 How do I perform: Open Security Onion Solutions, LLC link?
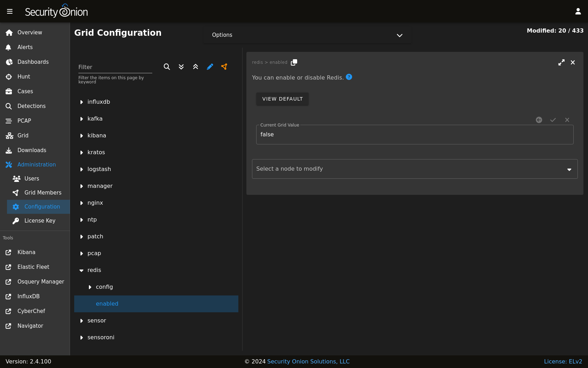coord(308,361)
